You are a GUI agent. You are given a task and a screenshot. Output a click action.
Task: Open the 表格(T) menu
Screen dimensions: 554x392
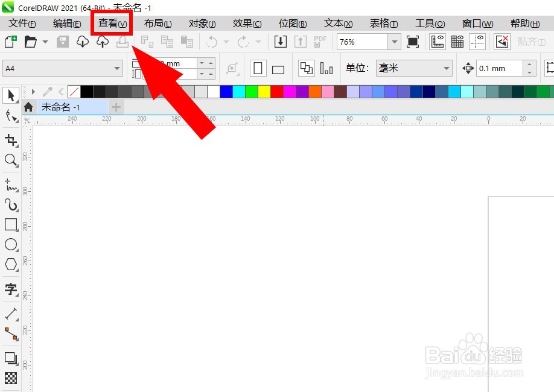[384, 24]
